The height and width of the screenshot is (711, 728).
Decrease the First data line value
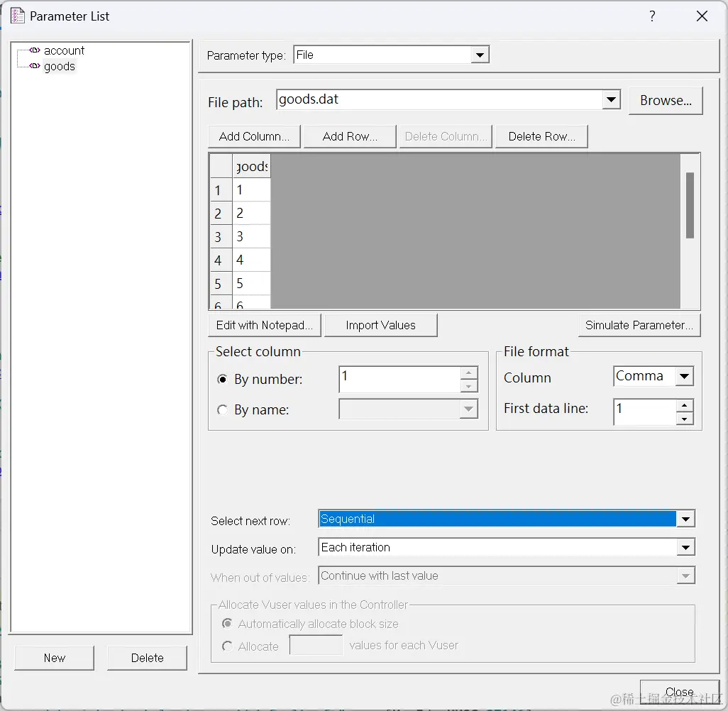point(684,419)
